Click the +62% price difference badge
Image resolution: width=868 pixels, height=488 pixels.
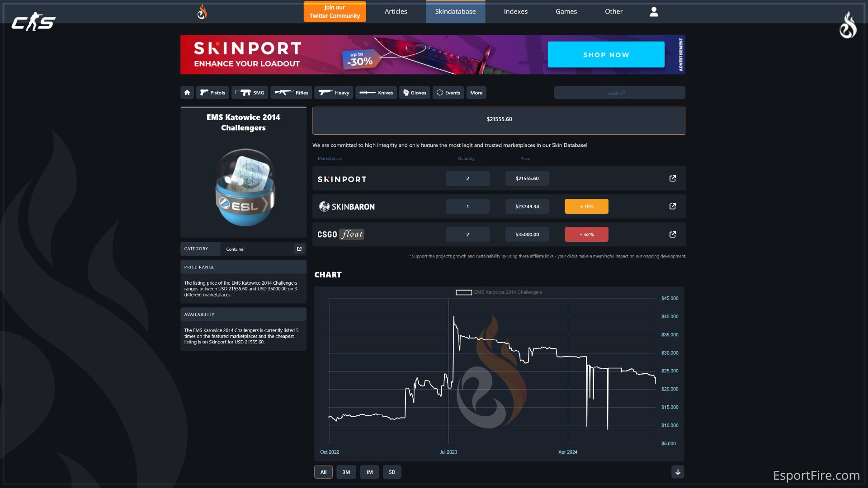[586, 235]
